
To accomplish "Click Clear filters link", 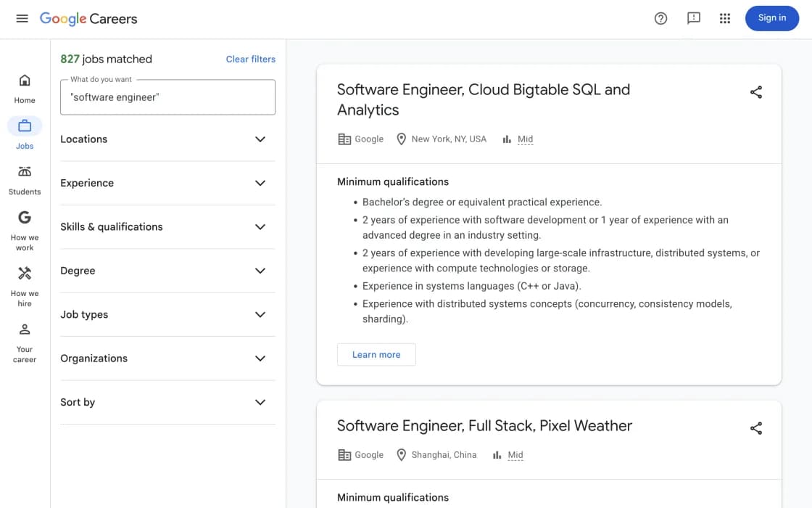I will pyautogui.click(x=251, y=59).
